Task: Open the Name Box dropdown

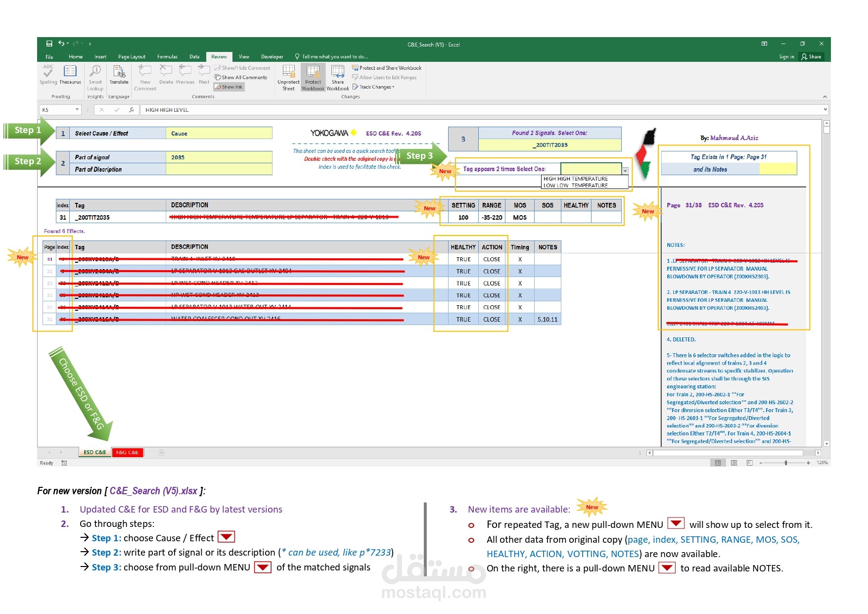Action: [77, 109]
